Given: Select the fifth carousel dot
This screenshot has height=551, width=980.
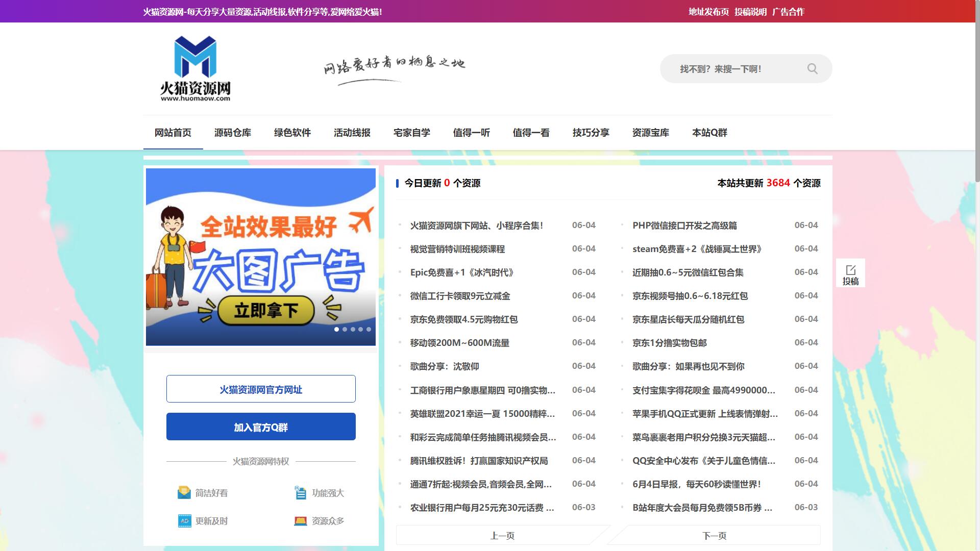Looking at the screenshot, I should (x=369, y=330).
